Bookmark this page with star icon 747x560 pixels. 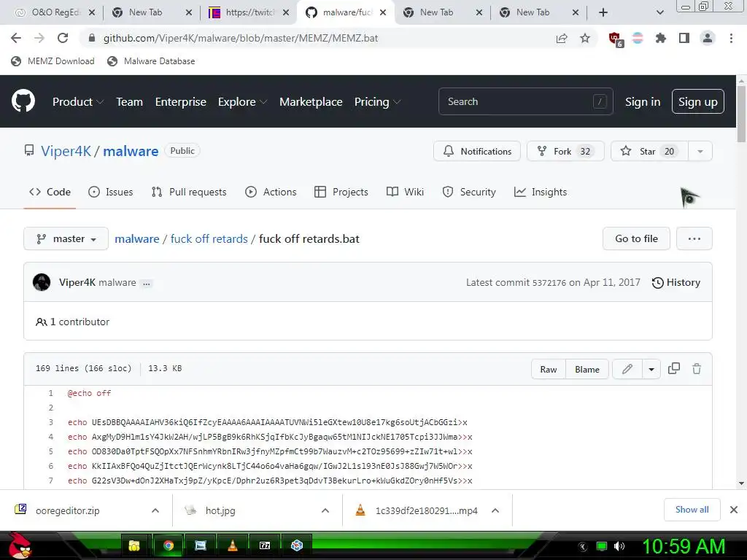(585, 38)
